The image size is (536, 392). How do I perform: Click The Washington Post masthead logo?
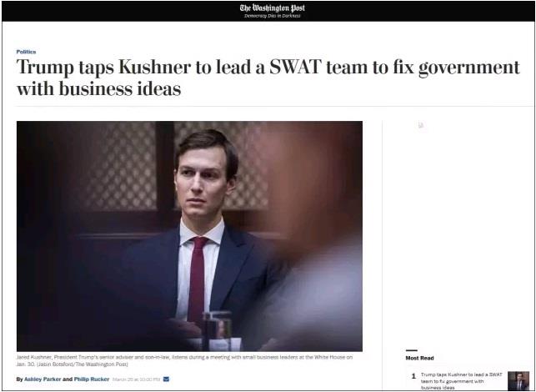272,8
